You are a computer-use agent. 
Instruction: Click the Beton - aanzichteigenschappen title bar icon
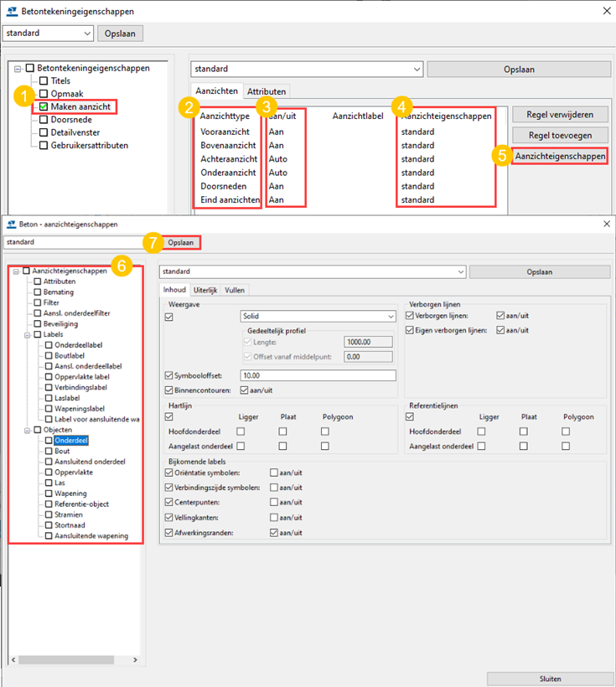(x=8, y=225)
